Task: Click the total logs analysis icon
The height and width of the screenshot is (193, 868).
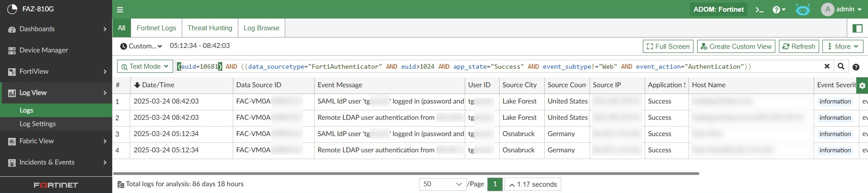Action: [x=121, y=184]
